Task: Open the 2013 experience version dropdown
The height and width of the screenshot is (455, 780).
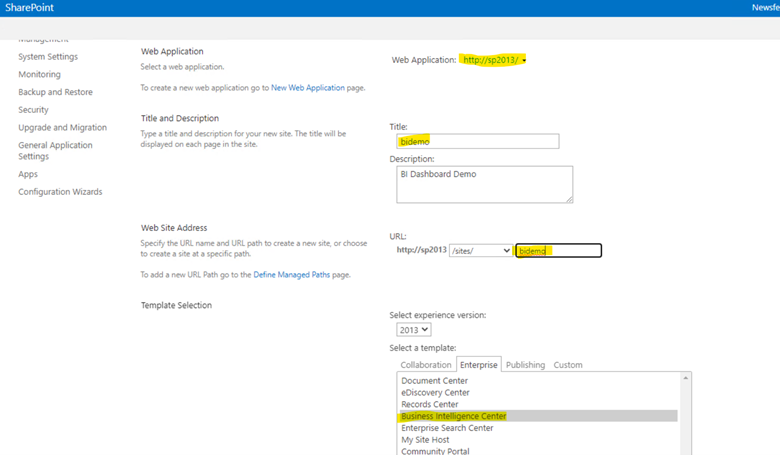Action: (413, 330)
